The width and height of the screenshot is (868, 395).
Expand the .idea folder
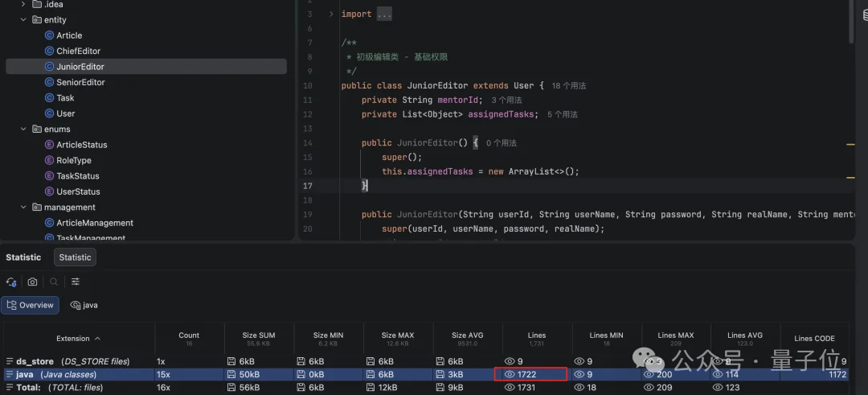[x=23, y=5]
